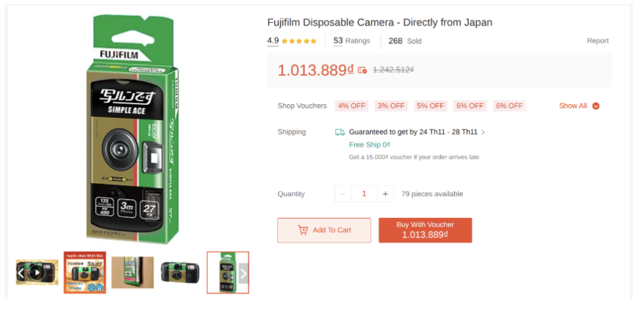
Task: Expand shipping details chevron after delivery dates
Action: pos(483,133)
